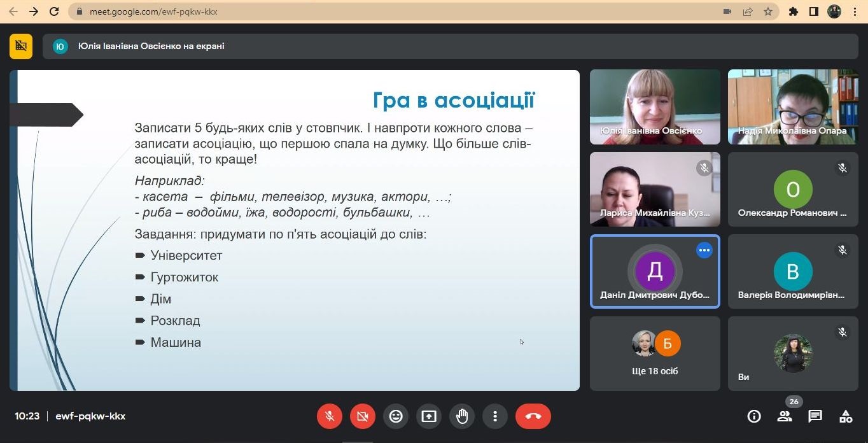
Task: Click the camera permission icon in address bar
Action: point(727,11)
